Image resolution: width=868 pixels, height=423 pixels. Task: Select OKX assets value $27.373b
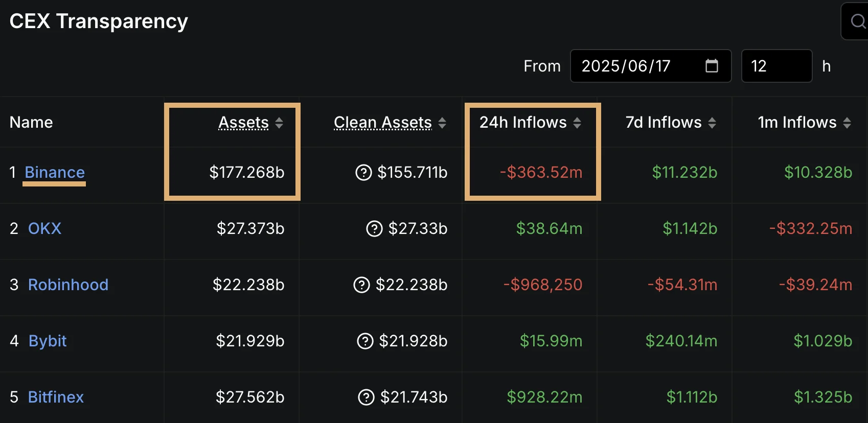point(250,228)
